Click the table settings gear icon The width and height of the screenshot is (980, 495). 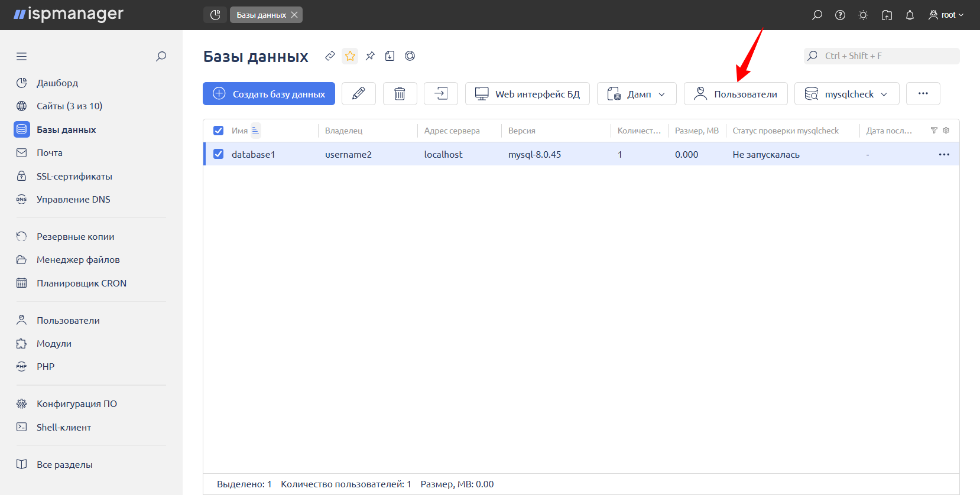click(x=946, y=131)
